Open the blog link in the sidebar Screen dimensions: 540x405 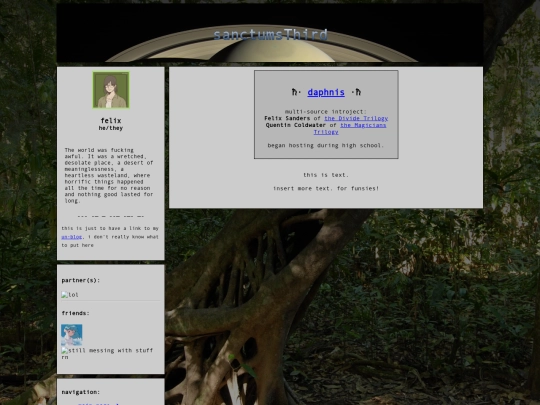coord(72,237)
